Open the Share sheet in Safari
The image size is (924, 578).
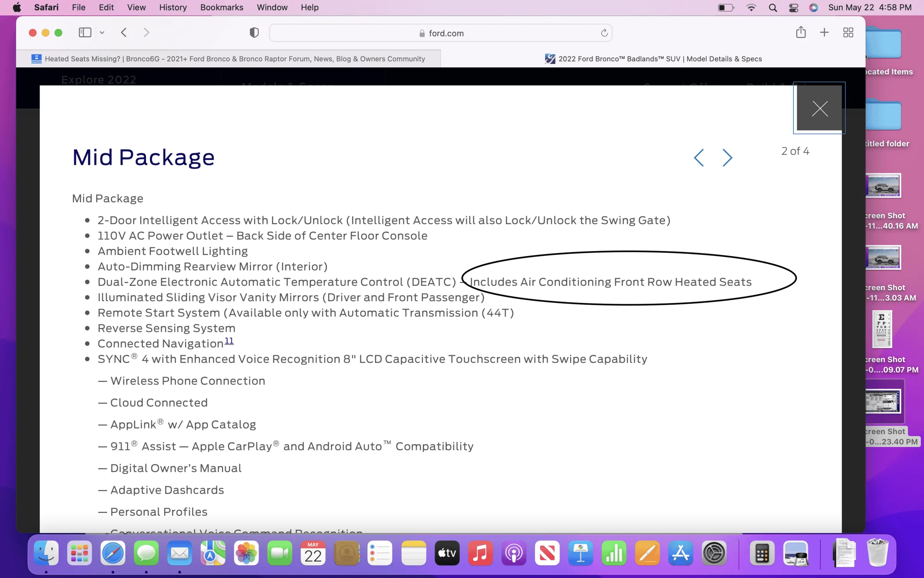click(801, 32)
